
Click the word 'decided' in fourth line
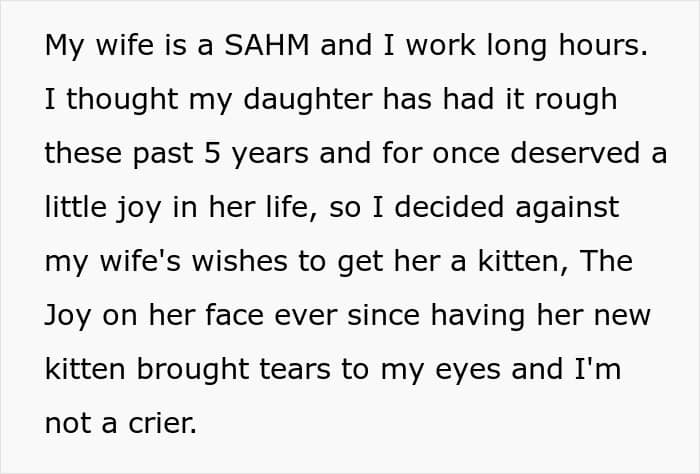coord(449,208)
